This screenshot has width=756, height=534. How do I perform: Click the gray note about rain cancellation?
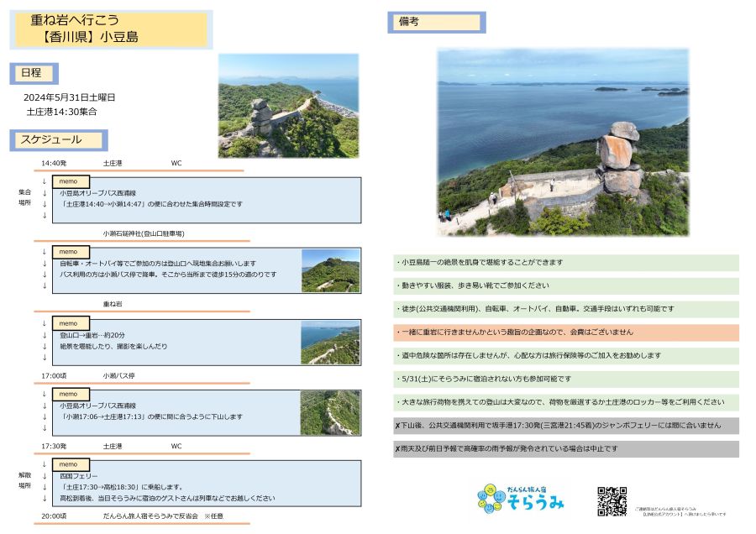(565, 449)
